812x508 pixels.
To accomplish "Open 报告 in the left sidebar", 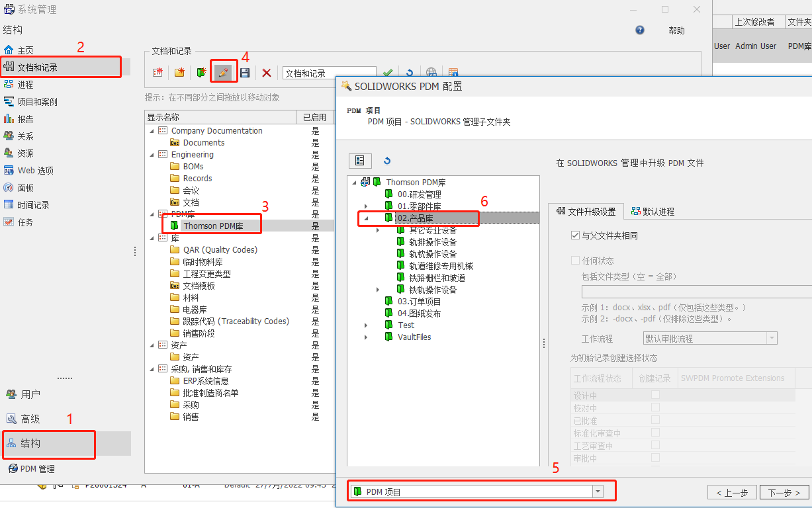I will click(x=25, y=119).
